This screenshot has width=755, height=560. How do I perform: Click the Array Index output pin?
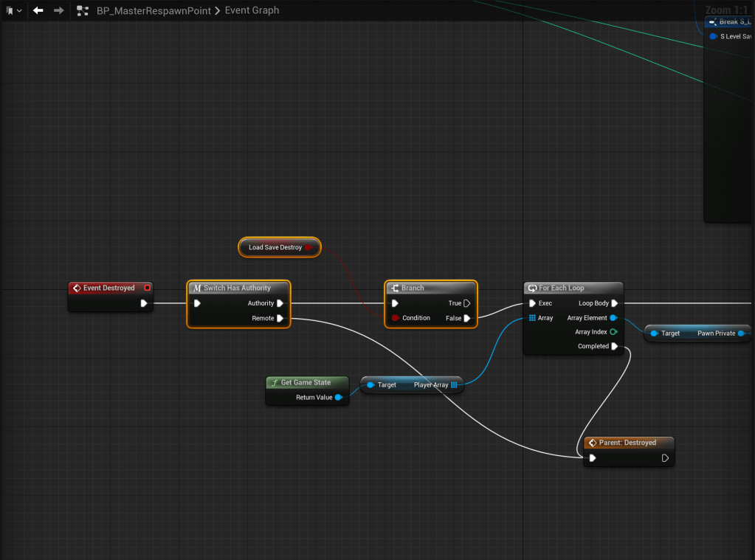click(x=613, y=332)
